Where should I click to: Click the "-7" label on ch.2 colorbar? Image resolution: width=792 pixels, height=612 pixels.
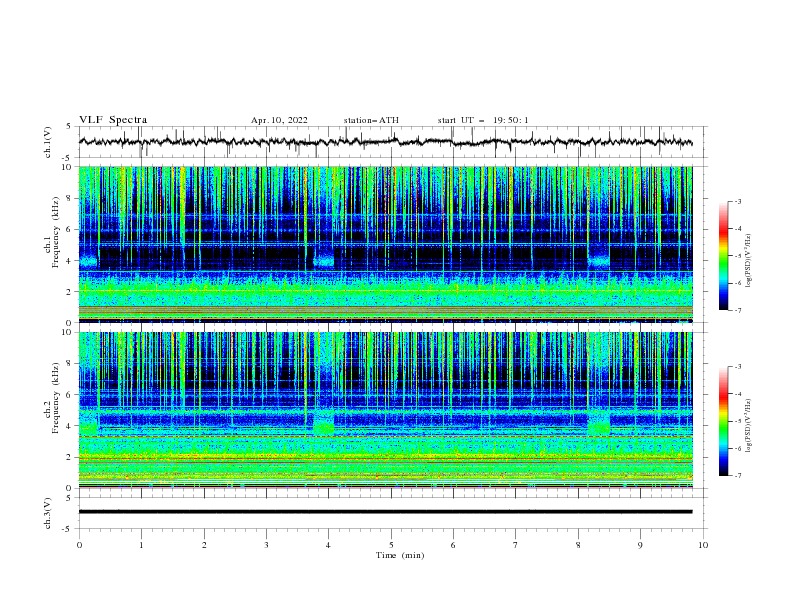(x=737, y=475)
